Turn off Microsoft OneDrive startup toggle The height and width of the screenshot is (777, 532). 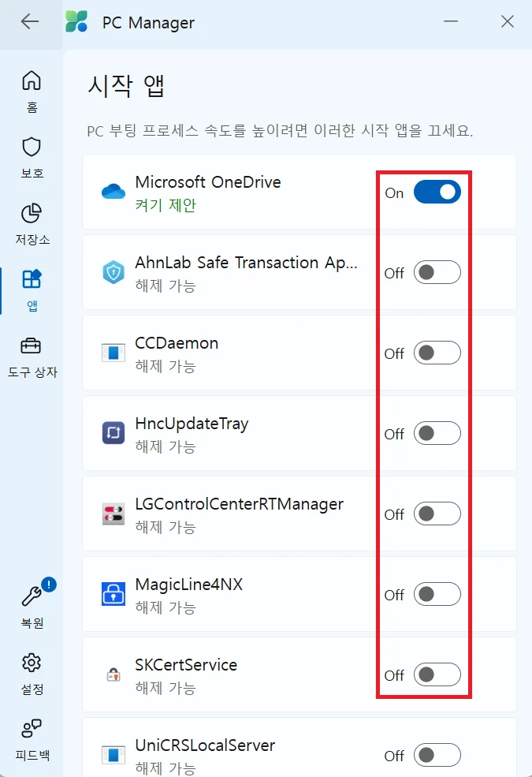tap(437, 192)
